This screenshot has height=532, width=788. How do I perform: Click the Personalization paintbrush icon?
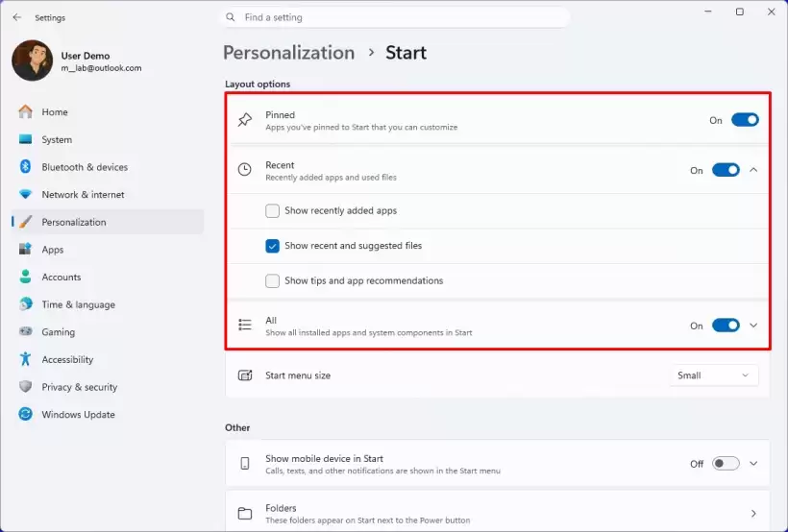(x=25, y=222)
